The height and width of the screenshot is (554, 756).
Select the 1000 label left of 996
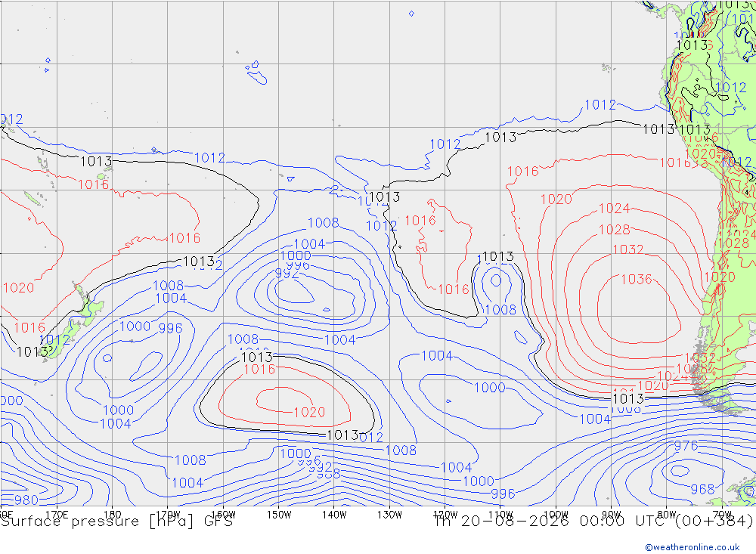[x=135, y=327]
